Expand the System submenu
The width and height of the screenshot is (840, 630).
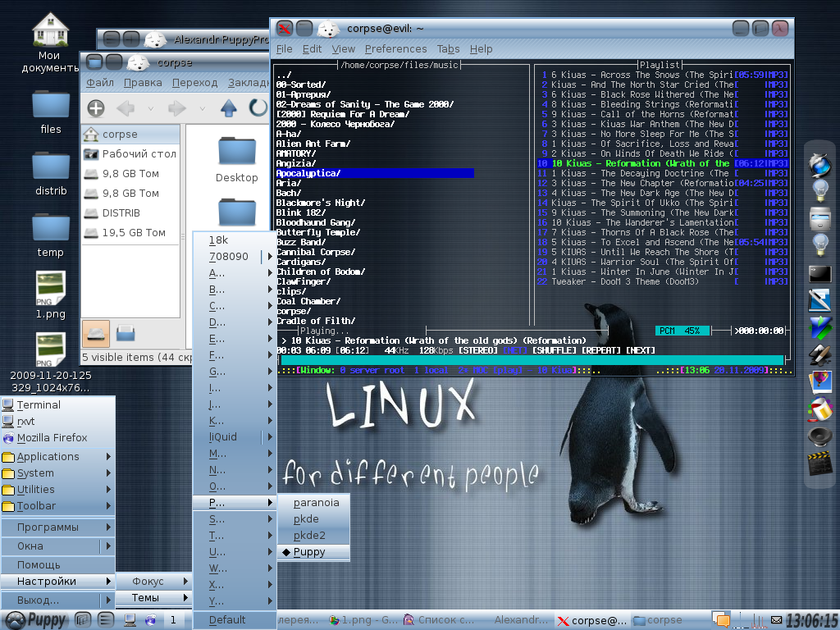point(58,473)
